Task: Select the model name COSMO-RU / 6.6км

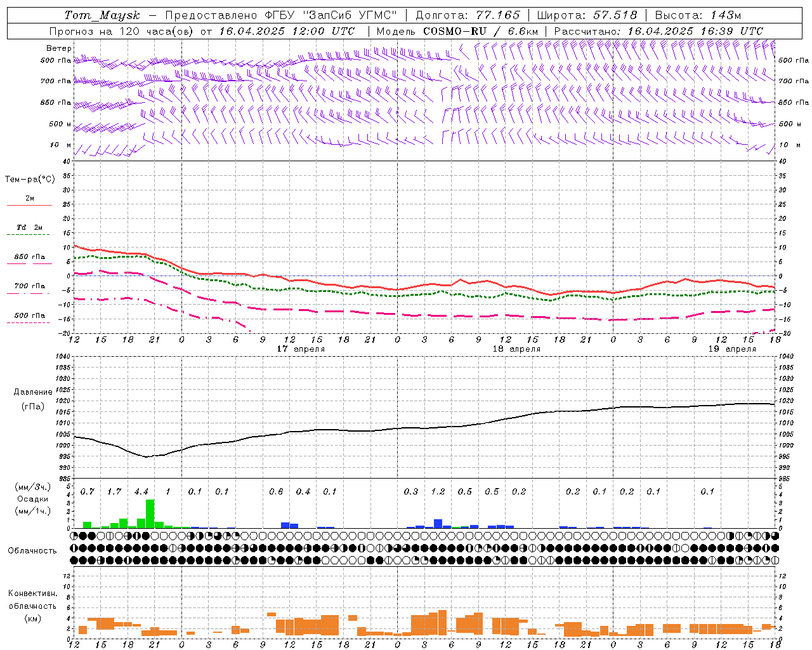Action: click(481, 31)
